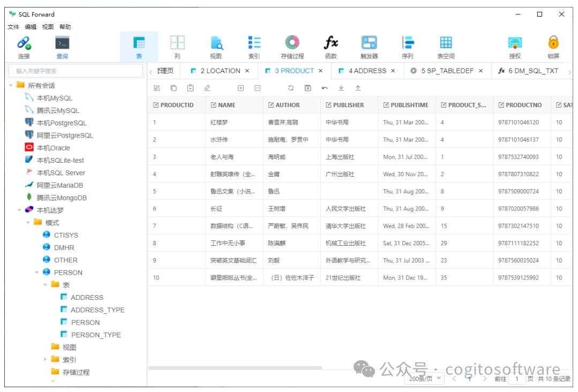The width and height of the screenshot is (578, 392).
Task: Click the keyword search input field
Action: 76,71
